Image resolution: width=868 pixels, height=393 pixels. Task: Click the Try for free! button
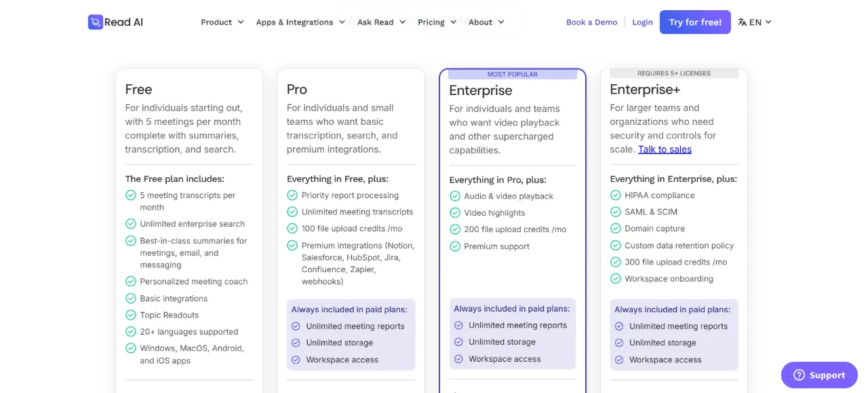click(695, 22)
